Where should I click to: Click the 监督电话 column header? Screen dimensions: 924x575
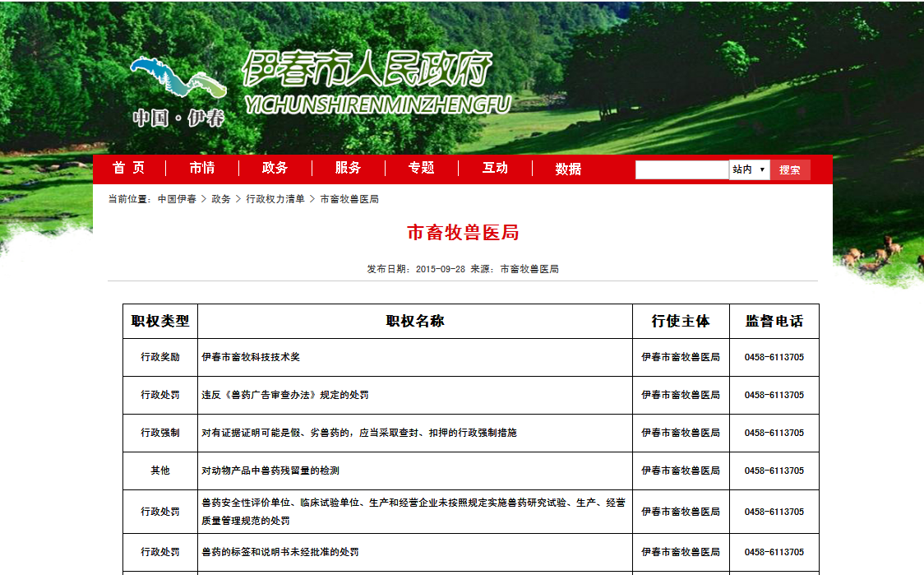[x=774, y=322]
